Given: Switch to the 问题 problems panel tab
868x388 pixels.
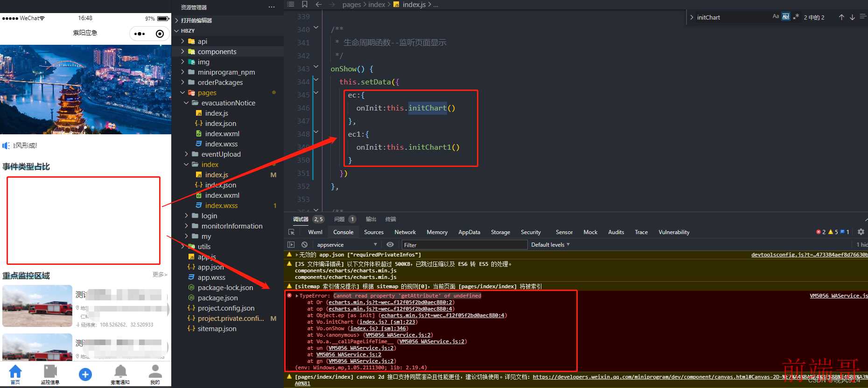Looking at the screenshot, I should tap(339, 219).
